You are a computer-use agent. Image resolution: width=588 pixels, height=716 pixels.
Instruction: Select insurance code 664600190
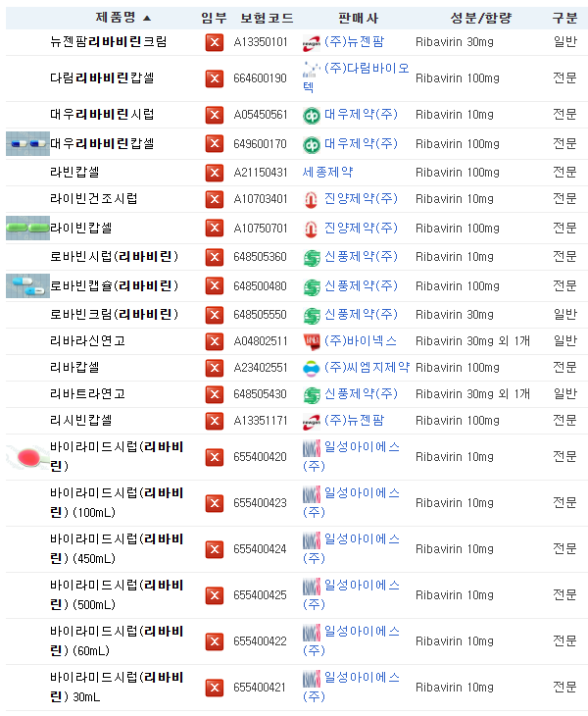tap(260, 78)
